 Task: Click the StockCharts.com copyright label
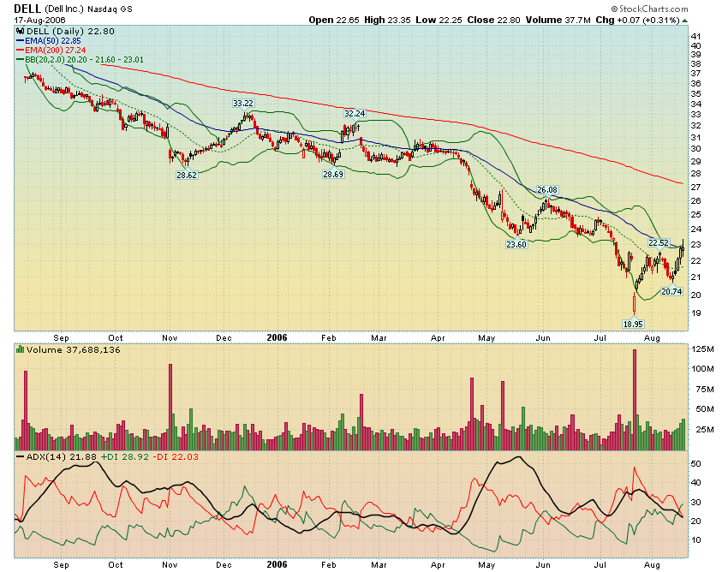[x=649, y=9]
